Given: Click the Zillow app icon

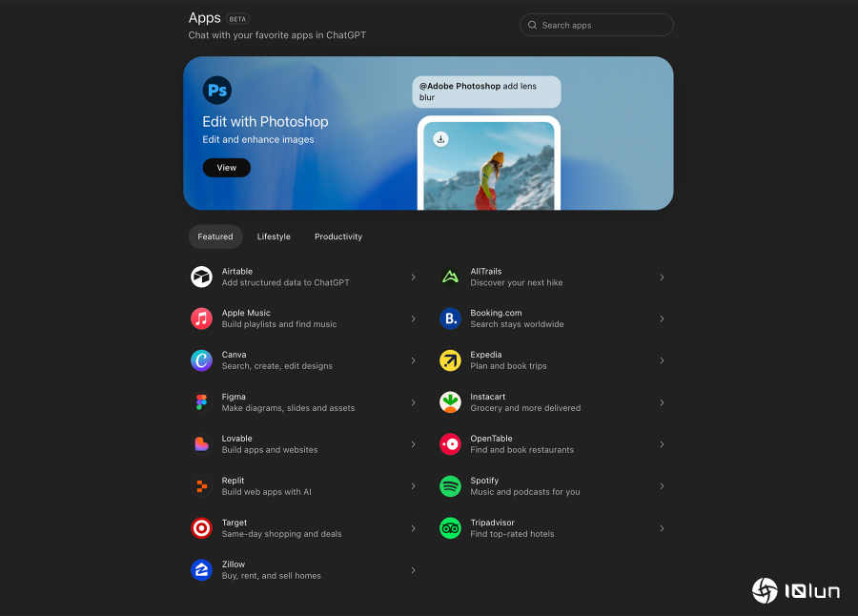Looking at the screenshot, I should [201, 570].
